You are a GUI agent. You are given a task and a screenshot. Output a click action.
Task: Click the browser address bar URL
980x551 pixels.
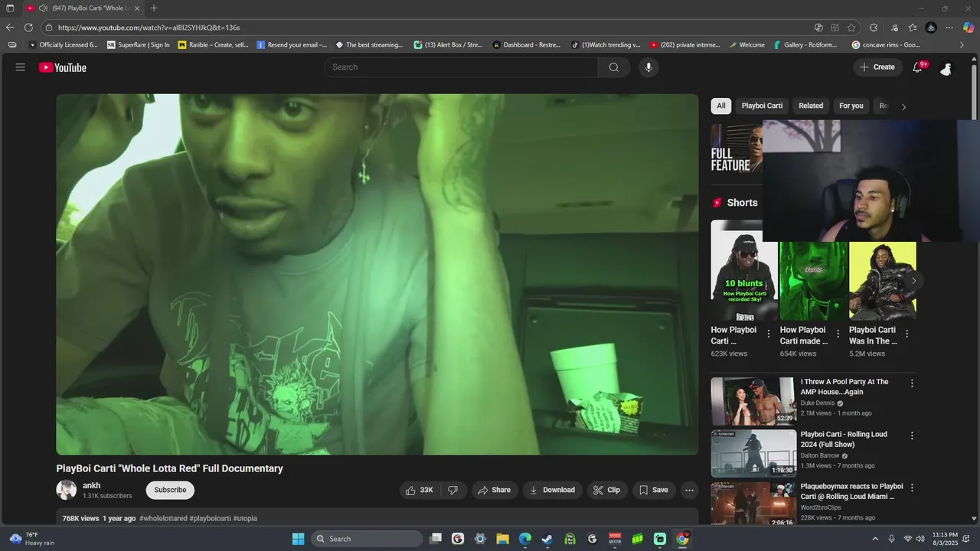tap(149, 28)
